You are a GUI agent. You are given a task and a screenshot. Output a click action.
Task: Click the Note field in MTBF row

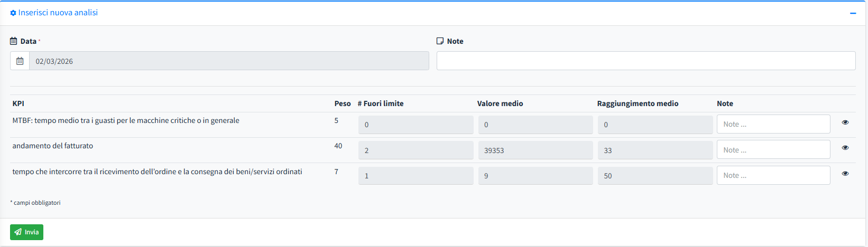[773, 125]
